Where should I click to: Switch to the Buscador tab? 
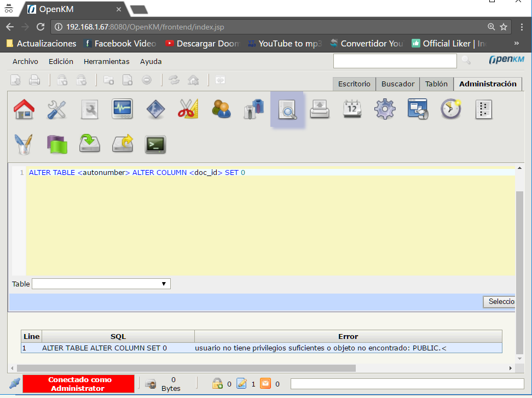[398, 84]
